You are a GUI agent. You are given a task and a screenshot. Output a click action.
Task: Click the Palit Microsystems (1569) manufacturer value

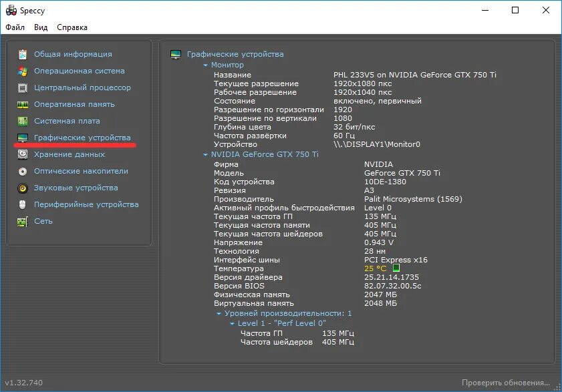[413, 199]
